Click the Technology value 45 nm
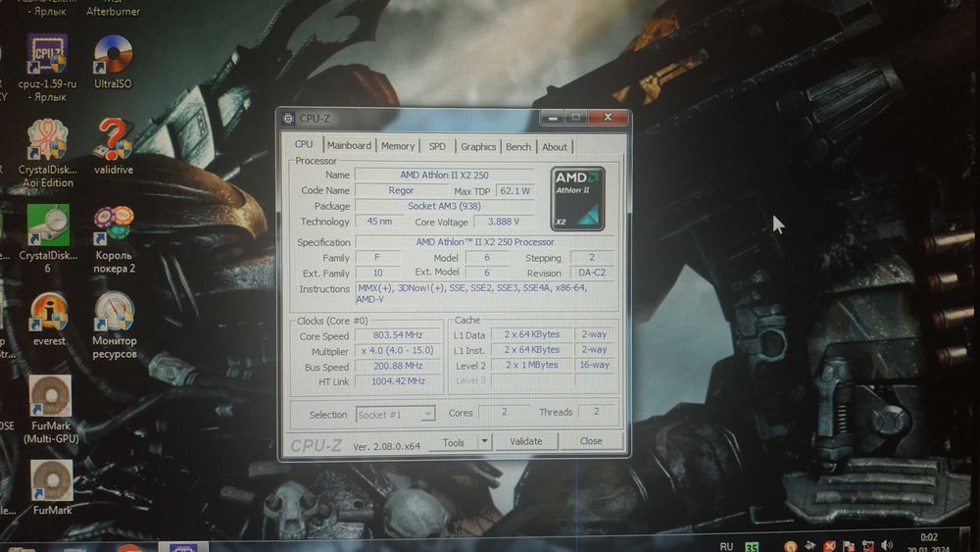Screen dimensions: 980x552 (x=379, y=222)
